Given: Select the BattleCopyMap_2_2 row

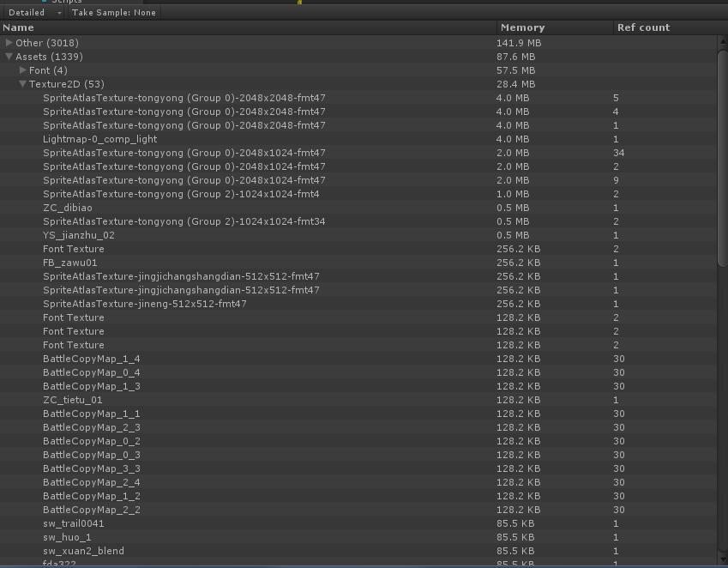Looking at the screenshot, I should (x=358, y=510).
